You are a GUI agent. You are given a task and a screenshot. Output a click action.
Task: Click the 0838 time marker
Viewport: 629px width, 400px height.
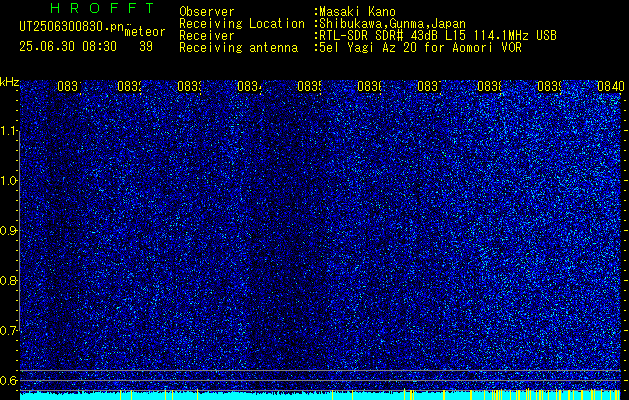489,87
